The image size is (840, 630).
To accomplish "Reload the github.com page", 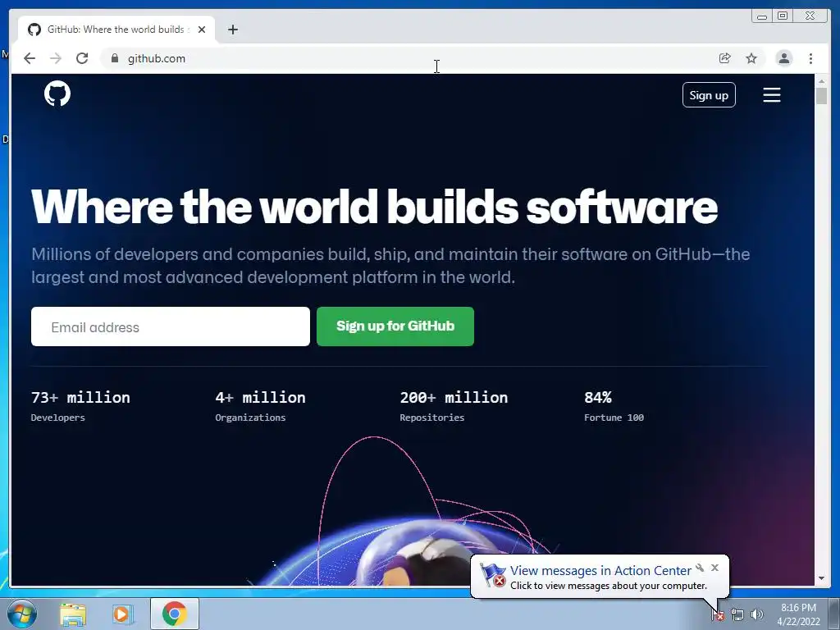I will pyautogui.click(x=82, y=58).
